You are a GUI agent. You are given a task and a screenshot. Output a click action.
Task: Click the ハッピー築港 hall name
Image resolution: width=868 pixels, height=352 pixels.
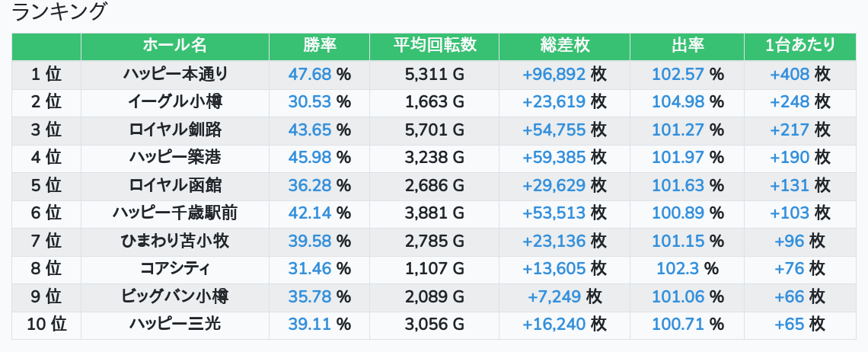click(x=174, y=158)
